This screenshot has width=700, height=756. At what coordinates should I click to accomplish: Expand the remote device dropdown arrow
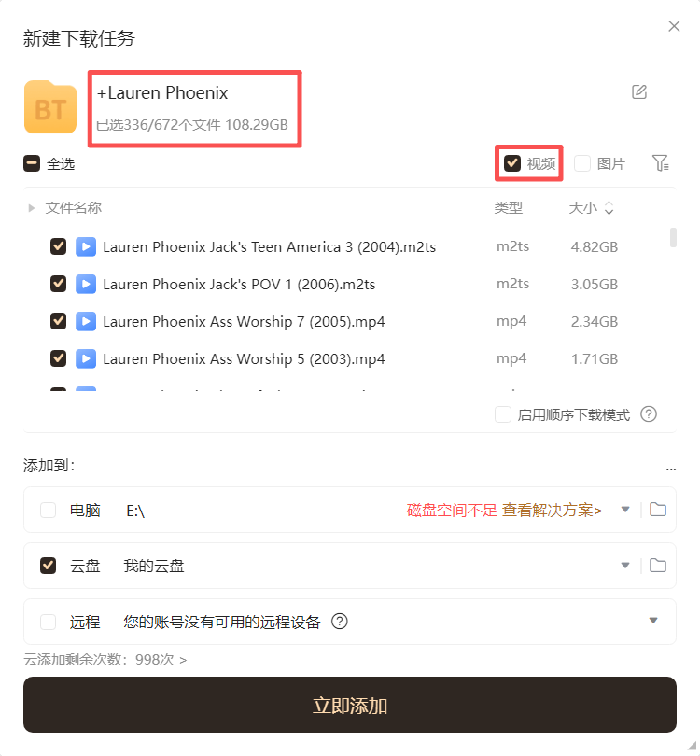click(653, 621)
